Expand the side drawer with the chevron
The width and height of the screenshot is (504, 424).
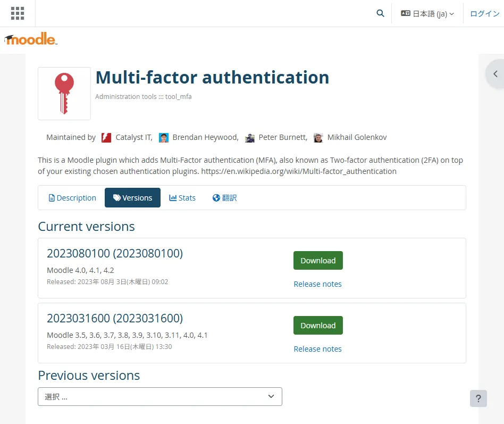(x=495, y=74)
